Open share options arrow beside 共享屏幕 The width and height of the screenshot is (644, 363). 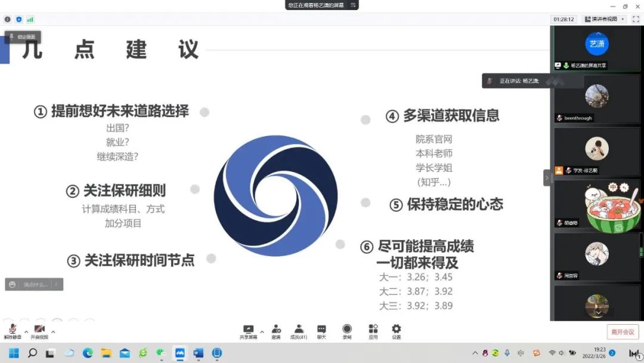(x=262, y=331)
